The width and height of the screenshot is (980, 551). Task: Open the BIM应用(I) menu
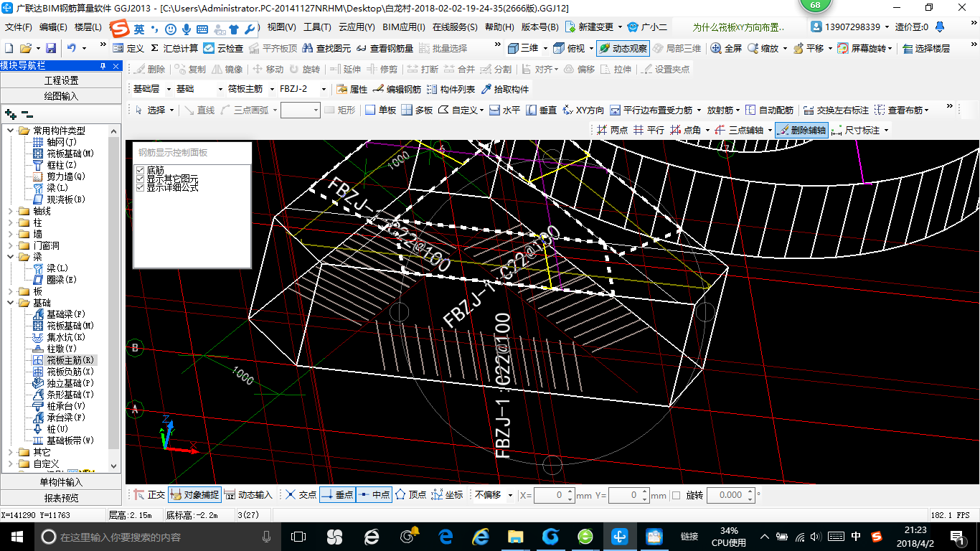point(404,27)
